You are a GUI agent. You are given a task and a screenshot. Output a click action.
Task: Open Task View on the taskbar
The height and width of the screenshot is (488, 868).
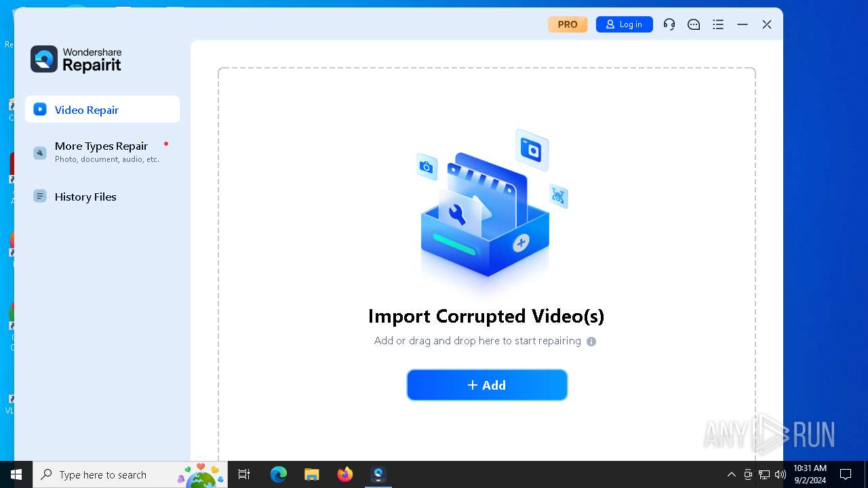click(x=244, y=474)
